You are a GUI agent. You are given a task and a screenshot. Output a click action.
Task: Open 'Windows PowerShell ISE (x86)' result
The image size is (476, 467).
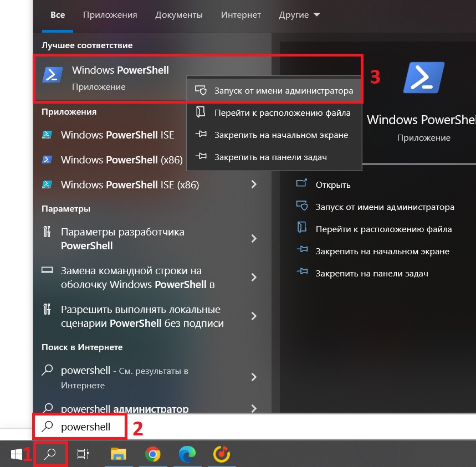130,184
